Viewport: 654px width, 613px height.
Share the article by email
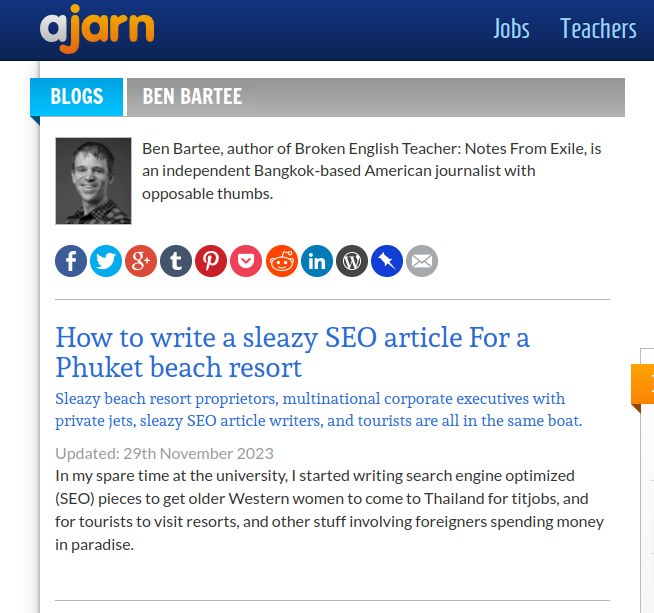[422, 261]
